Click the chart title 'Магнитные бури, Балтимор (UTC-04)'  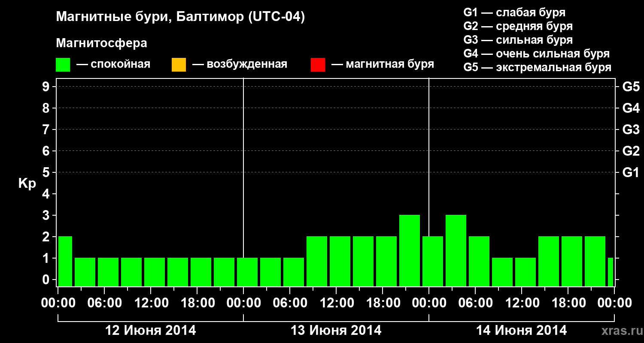180,17
